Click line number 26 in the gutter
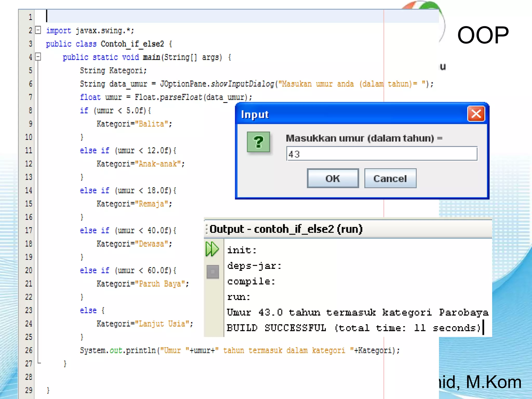The image size is (532, 399). pos(29,350)
